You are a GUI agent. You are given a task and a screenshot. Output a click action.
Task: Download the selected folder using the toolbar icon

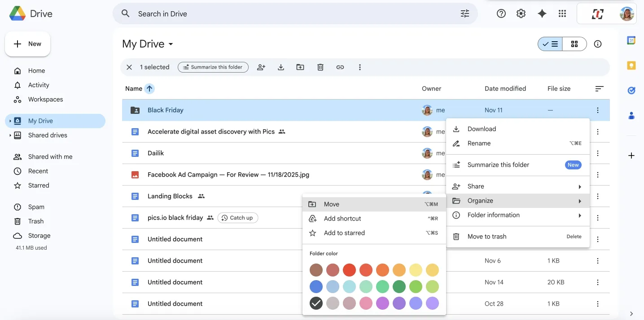click(281, 67)
